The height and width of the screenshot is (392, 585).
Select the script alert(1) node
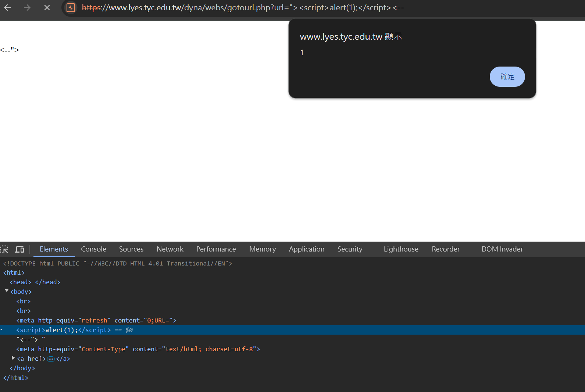(63, 330)
